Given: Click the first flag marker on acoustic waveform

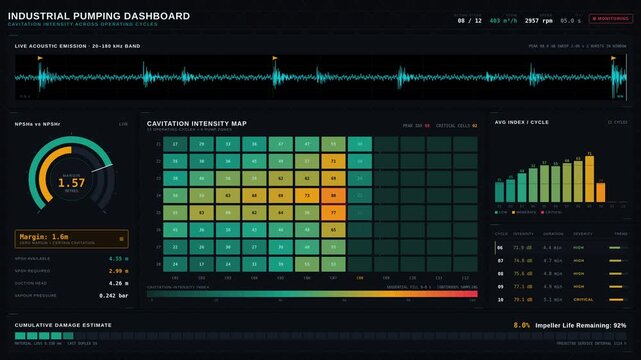Looking at the screenshot, I should [x=40, y=58].
